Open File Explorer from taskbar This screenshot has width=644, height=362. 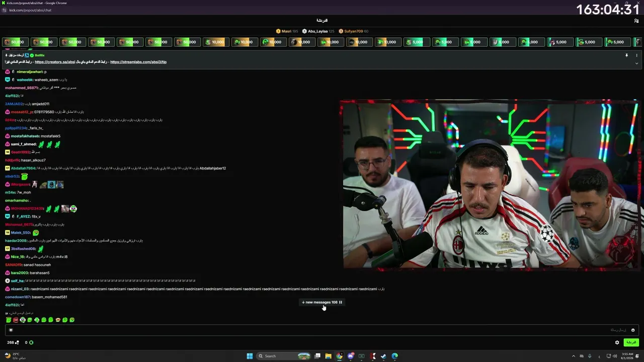(328, 356)
